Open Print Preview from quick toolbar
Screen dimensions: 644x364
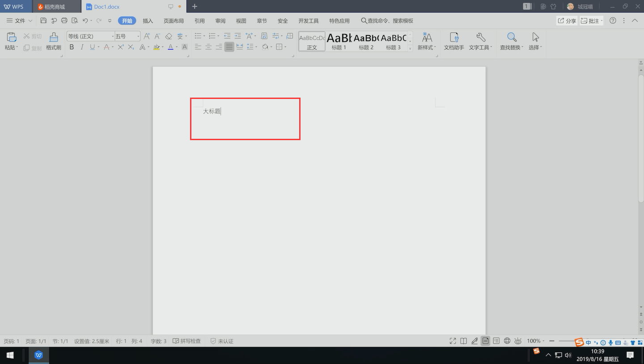(x=75, y=21)
